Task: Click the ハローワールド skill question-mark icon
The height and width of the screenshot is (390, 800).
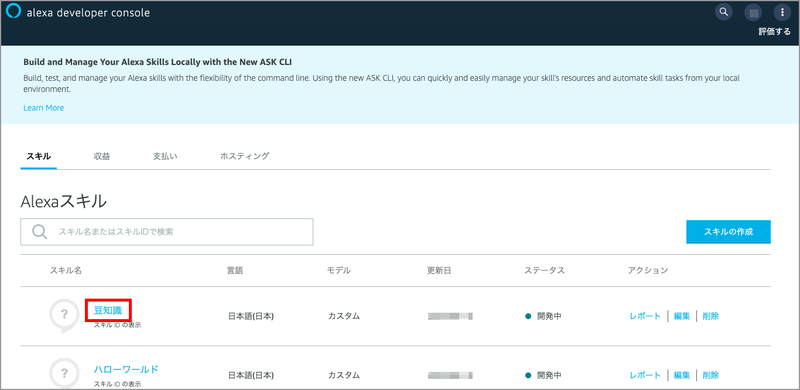Action: click(x=64, y=374)
